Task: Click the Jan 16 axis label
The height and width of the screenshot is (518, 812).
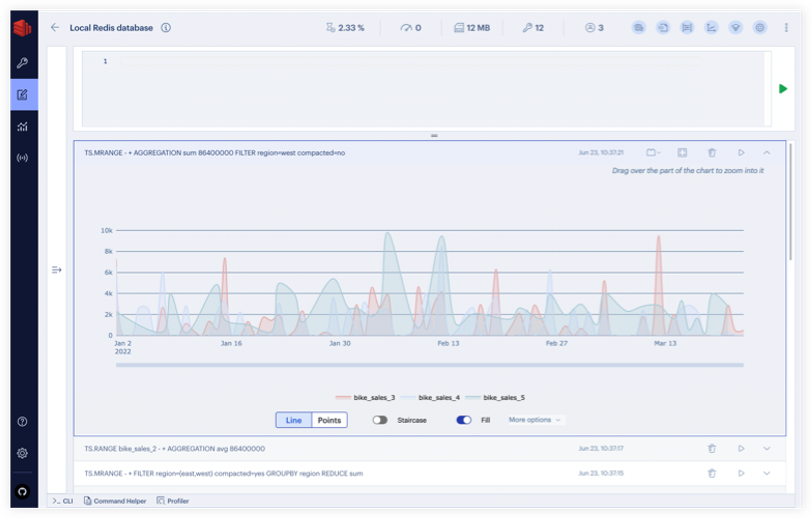Action: [231, 343]
